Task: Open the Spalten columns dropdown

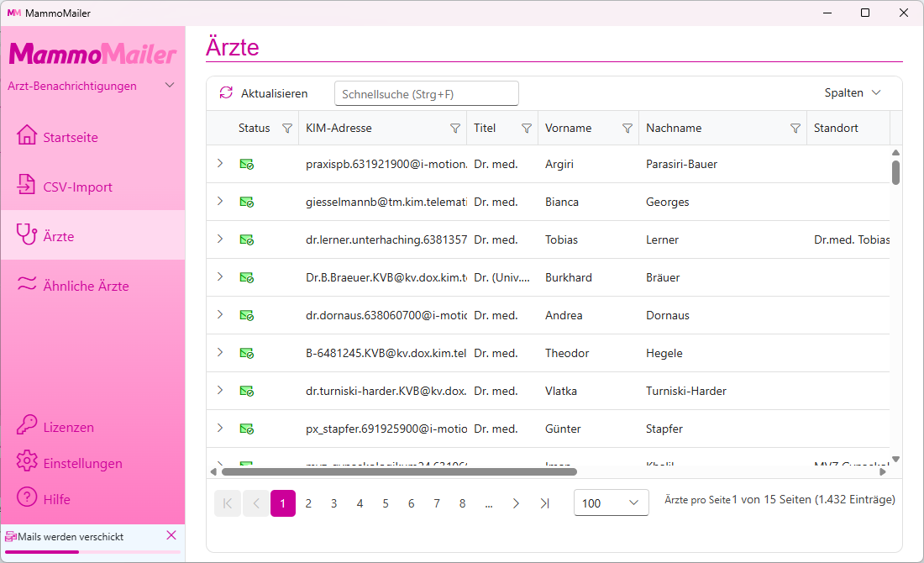Action: [x=853, y=92]
